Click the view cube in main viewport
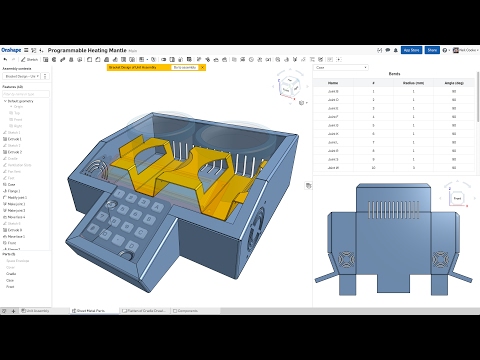This screenshot has height=360, width=480. pyautogui.click(x=290, y=86)
